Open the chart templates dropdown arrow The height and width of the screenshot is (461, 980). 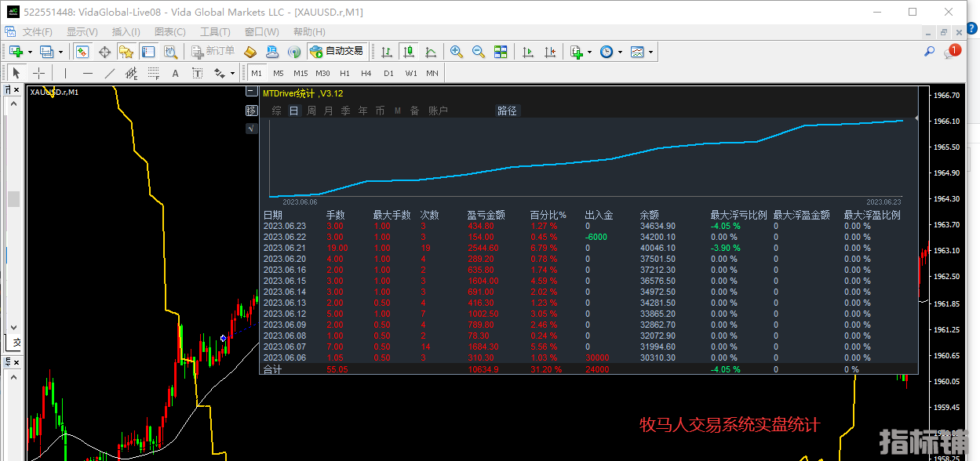coord(650,52)
